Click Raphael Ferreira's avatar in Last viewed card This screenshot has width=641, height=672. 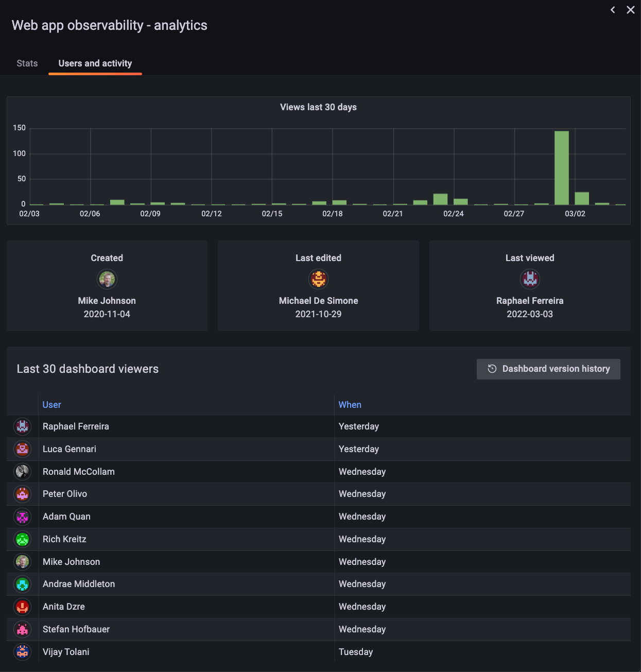point(530,279)
